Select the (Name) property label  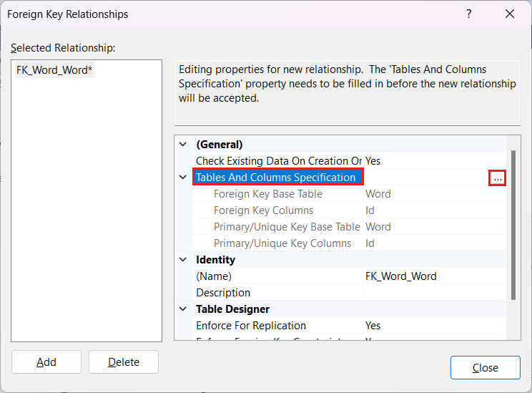point(214,276)
